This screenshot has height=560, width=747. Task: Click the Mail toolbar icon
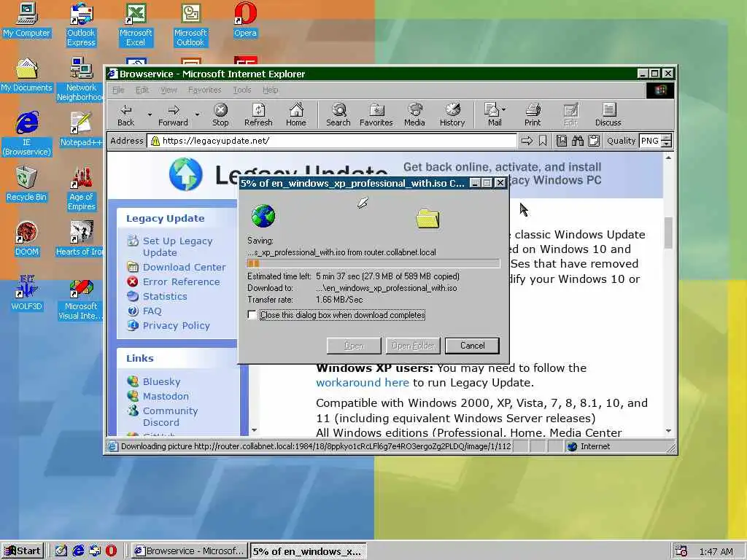(x=492, y=114)
